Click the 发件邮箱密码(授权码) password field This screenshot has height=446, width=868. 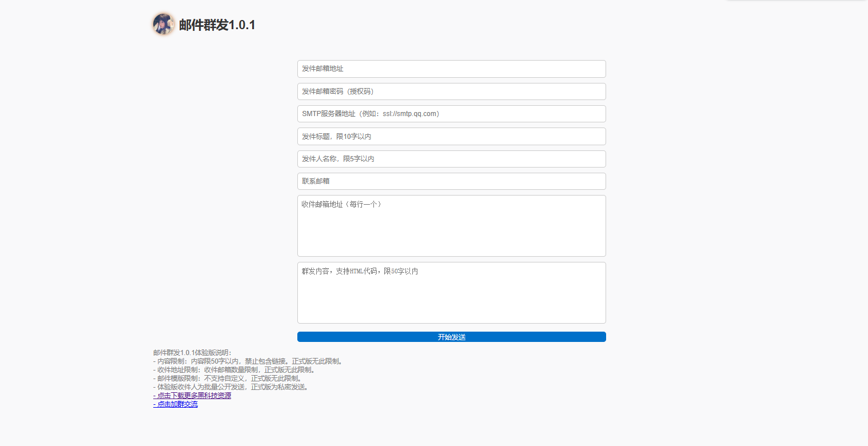click(451, 91)
